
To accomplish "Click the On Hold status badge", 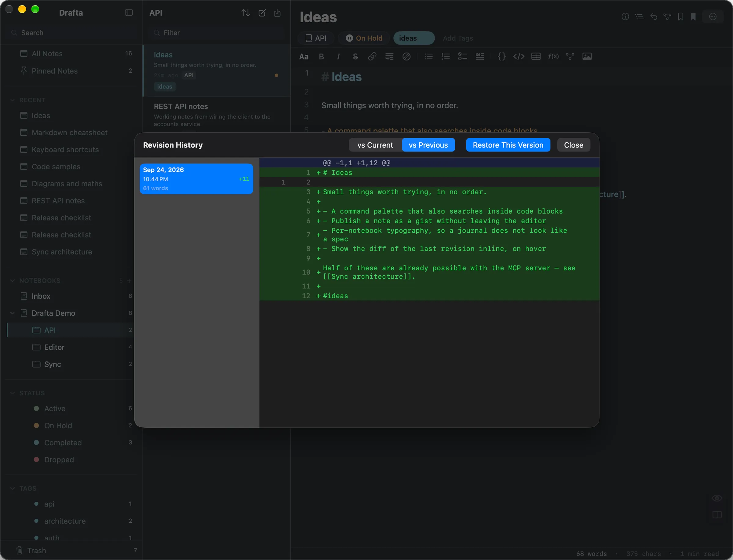I will point(364,38).
